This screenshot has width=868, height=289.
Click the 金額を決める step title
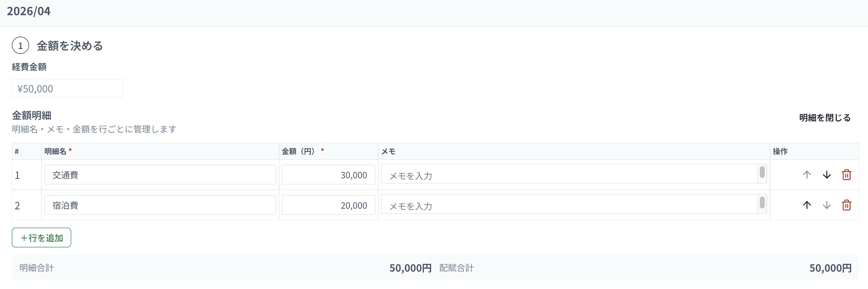coord(70,46)
